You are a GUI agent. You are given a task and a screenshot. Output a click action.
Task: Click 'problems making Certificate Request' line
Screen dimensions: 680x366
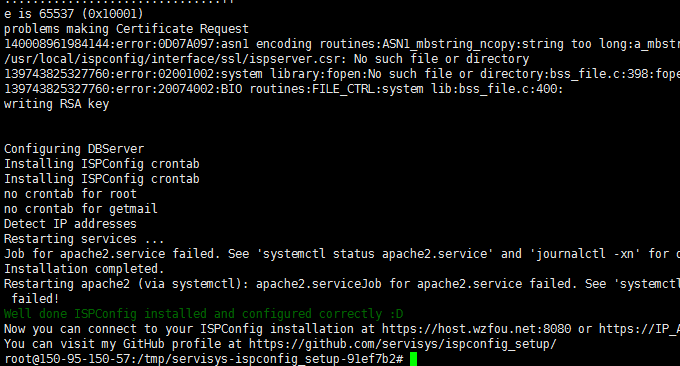coord(126,29)
